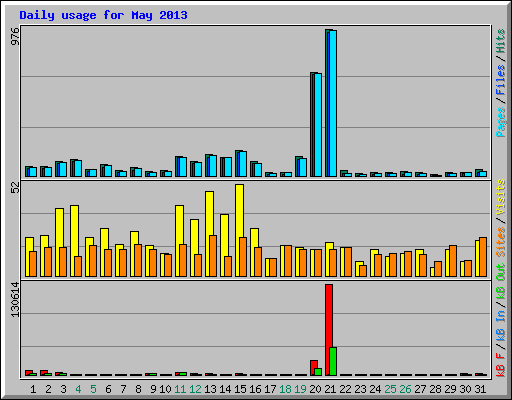Click day 22 on the x-axis

tap(345, 389)
